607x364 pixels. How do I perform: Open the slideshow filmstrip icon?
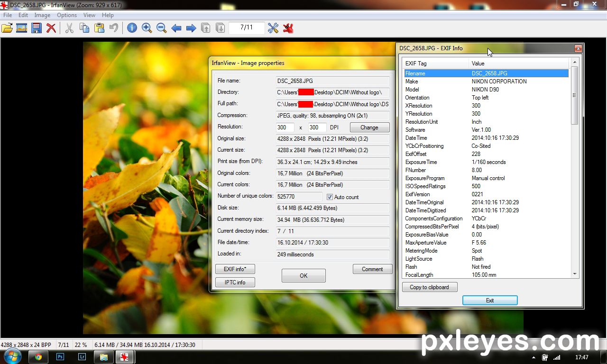click(x=21, y=28)
